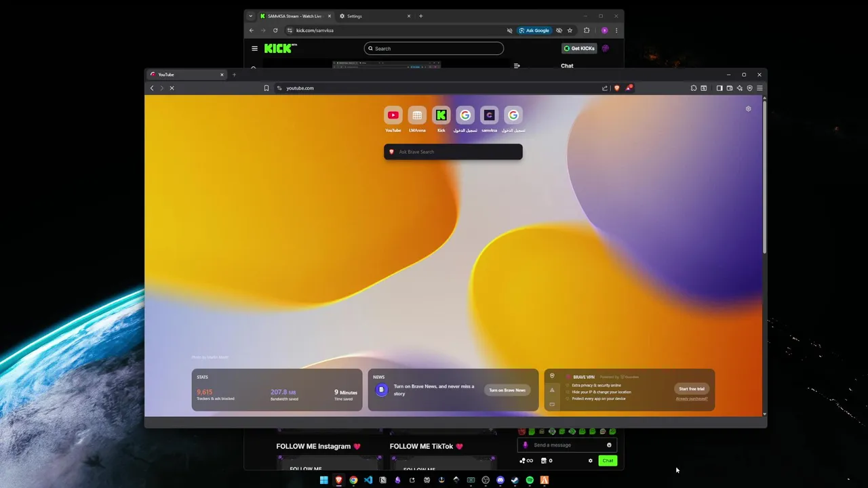Reload the Kick page in Chrome
868x488 pixels.
pyautogui.click(x=275, y=30)
